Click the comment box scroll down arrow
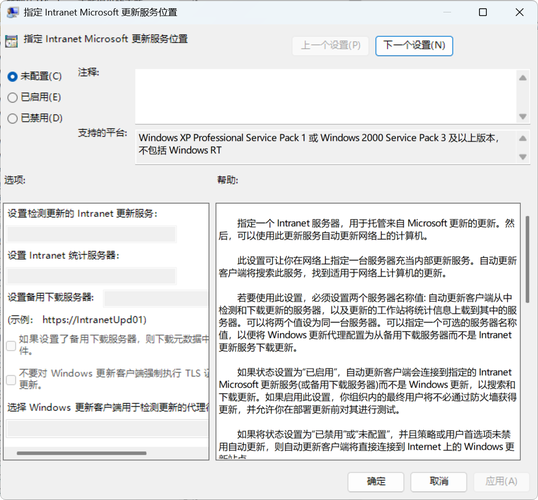Screen dimensions: 538x500 [523, 117]
